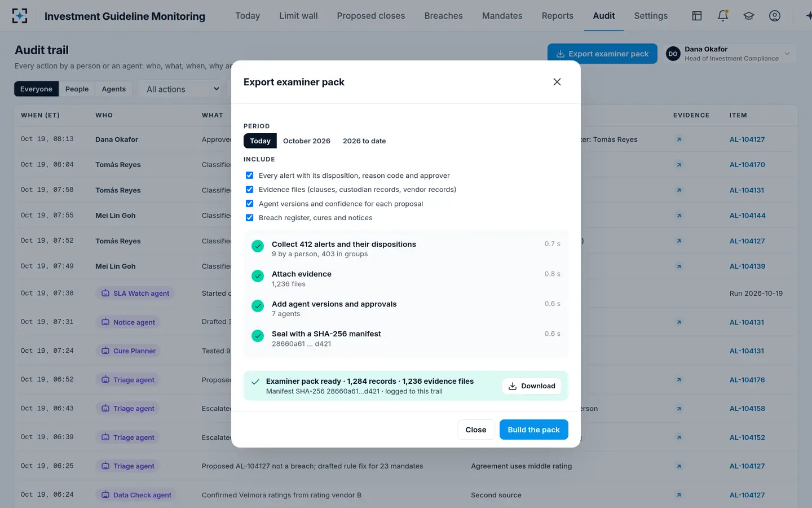Screen dimensions: 812x508
Task: Switch to the Mandates tab
Action: pyautogui.click(x=502, y=16)
